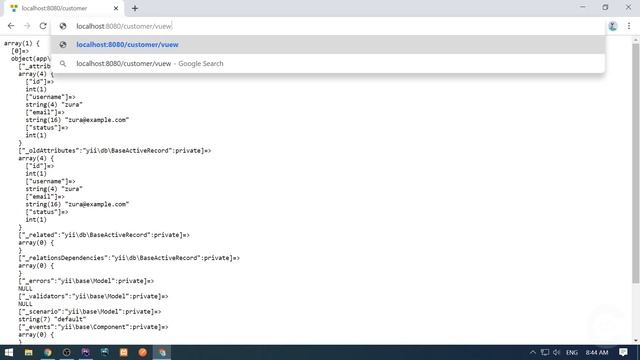640x360 pixels.
Task: Choose the Google Search suggestion for customer/vuew
Action: click(329, 64)
